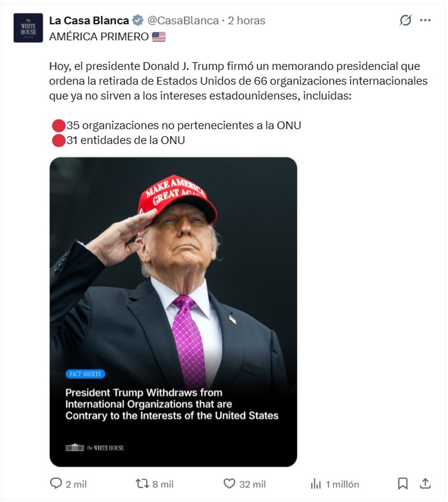The width and height of the screenshot is (448, 502).
Task: Open the Grok slash-circle icon
Action: click(405, 20)
